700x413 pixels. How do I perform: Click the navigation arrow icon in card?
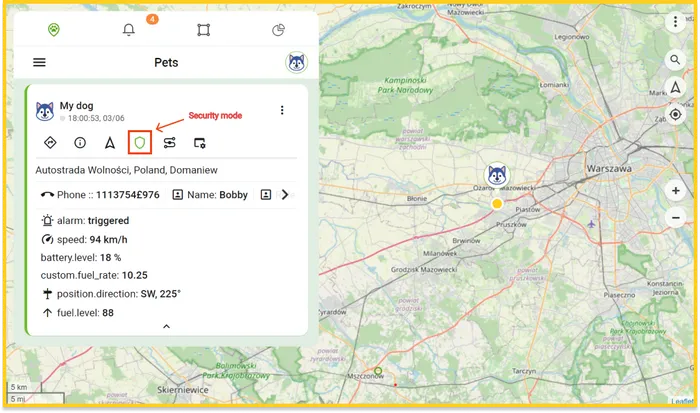[110, 143]
